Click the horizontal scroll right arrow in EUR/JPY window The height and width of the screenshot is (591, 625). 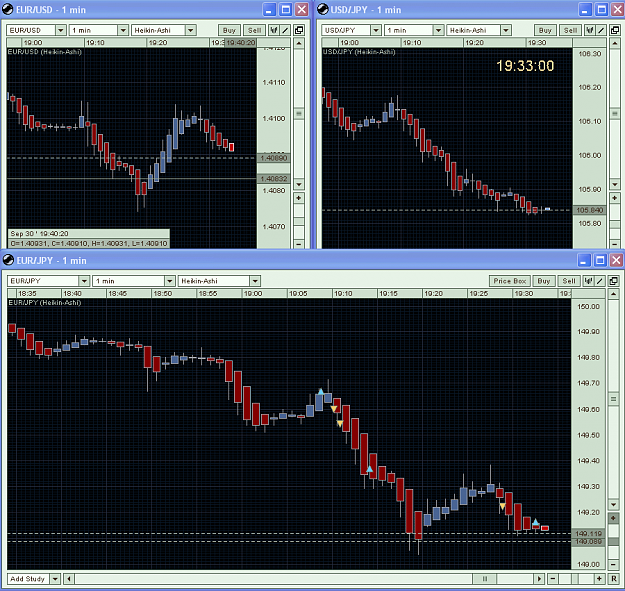click(539, 579)
